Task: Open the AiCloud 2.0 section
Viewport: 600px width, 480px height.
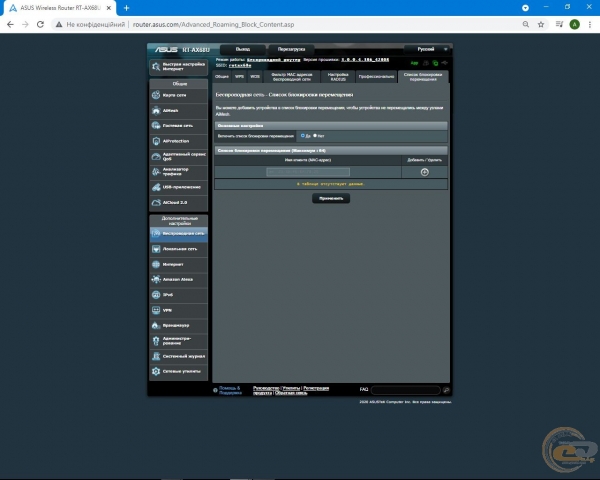Action: (179, 202)
